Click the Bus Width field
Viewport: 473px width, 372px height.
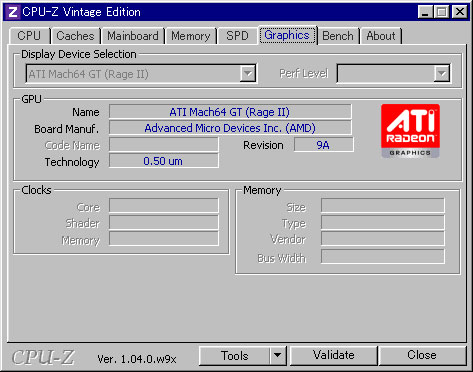383,257
